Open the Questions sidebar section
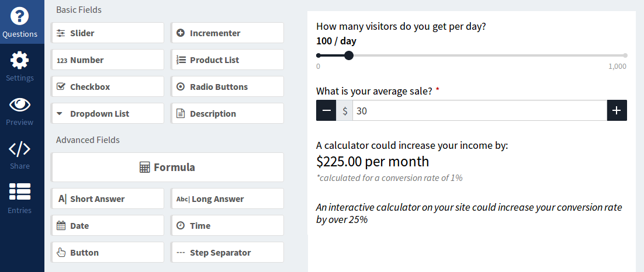The width and height of the screenshot is (644, 272). coord(20,22)
